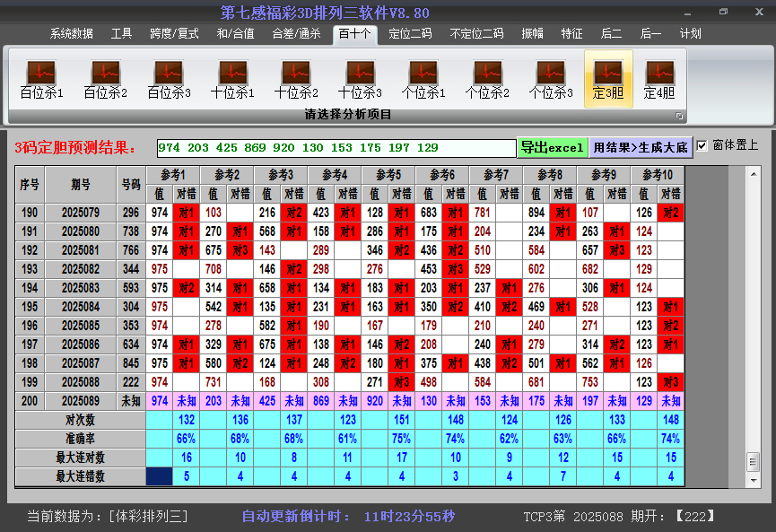Viewport: 776px width, 532px height.
Task: Click the 号码 column header
Action: (x=131, y=185)
